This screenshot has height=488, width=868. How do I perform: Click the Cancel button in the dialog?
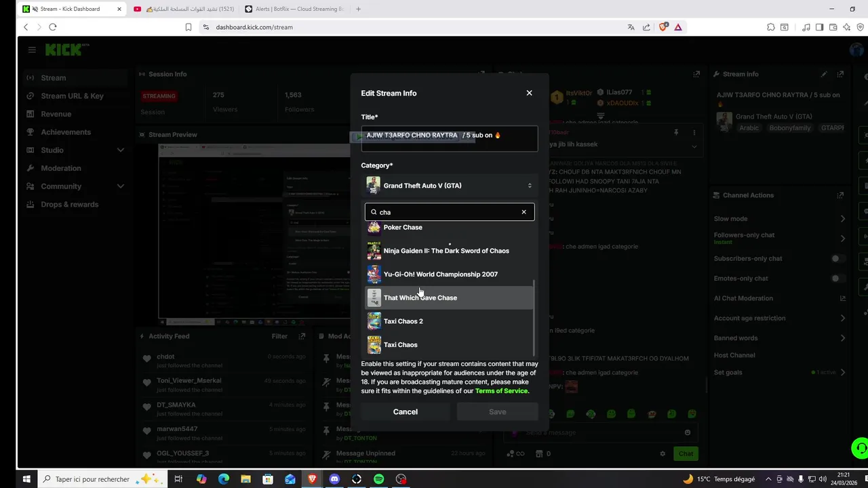point(406,412)
